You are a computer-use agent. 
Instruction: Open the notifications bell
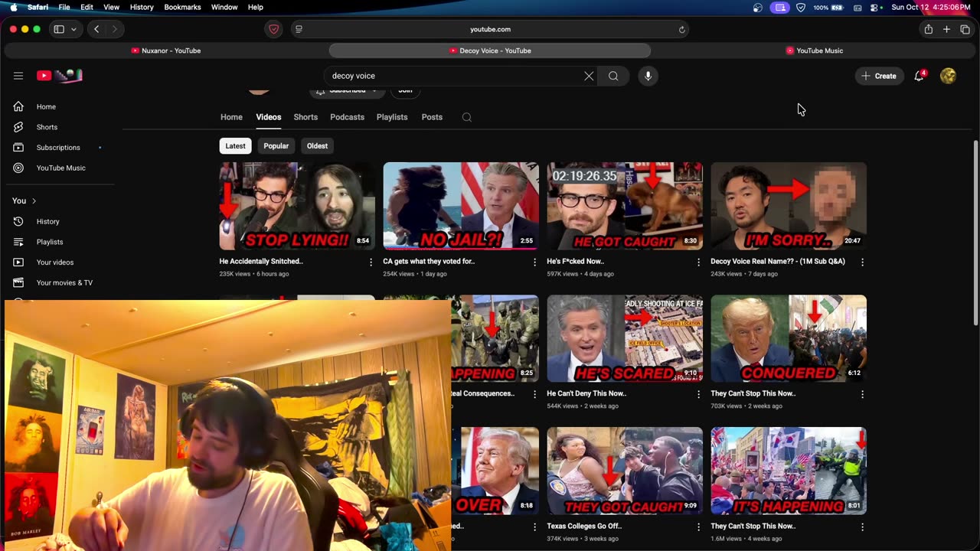[x=919, y=76]
